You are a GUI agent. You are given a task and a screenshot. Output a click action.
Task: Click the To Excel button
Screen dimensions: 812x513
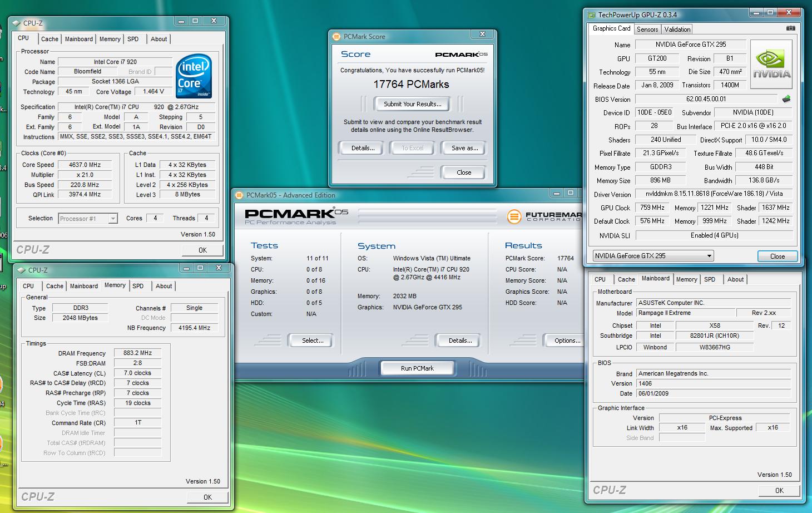pos(413,148)
